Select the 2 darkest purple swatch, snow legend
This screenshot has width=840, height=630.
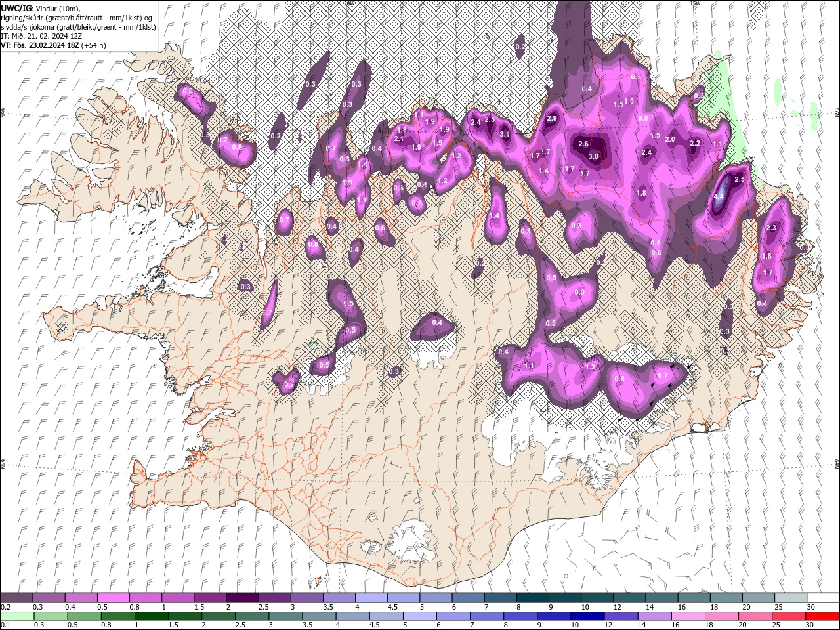[242, 598]
